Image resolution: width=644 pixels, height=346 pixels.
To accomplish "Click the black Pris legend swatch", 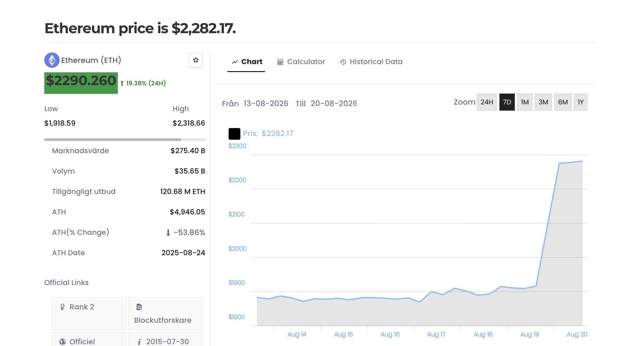I will tap(235, 134).
